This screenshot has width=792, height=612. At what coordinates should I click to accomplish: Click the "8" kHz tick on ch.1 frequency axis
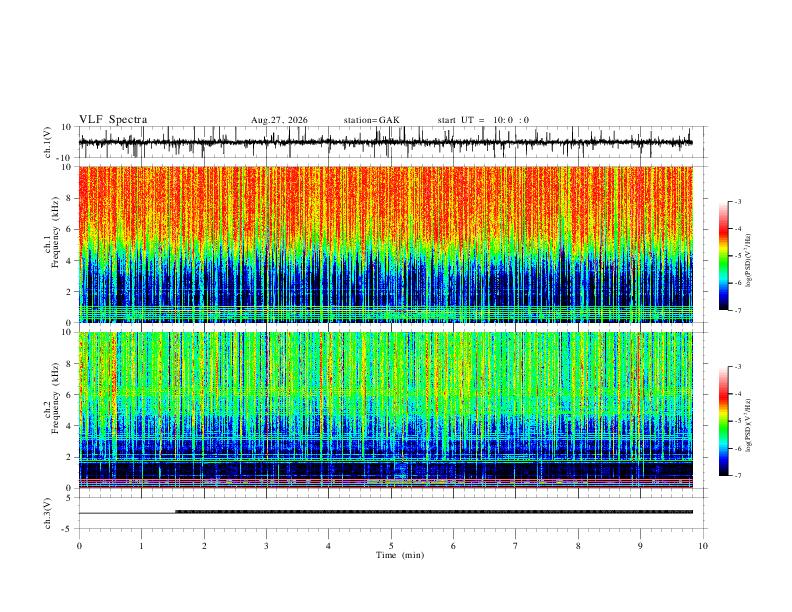point(69,198)
